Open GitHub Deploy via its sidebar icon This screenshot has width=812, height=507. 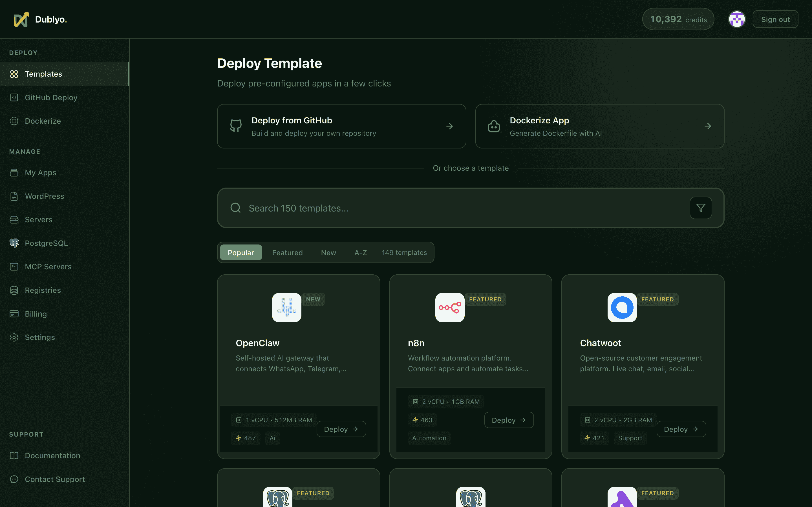coord(14,97)
